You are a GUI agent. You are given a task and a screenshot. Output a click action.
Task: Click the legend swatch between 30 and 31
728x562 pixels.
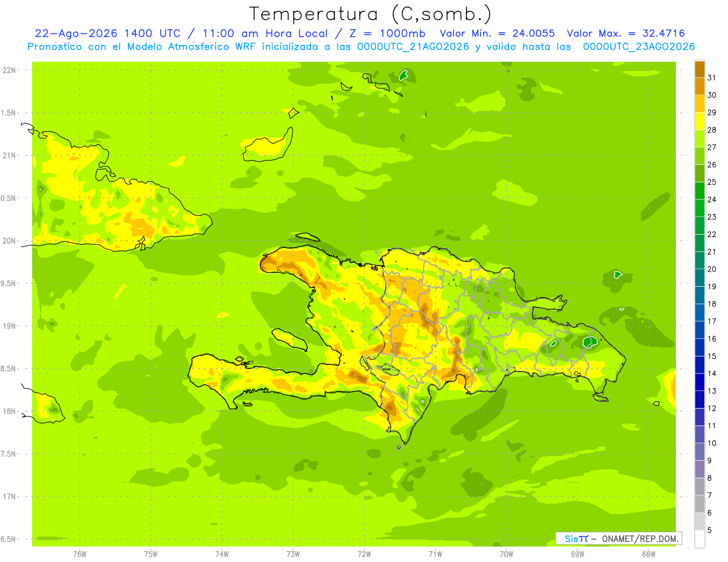point(699,86)
